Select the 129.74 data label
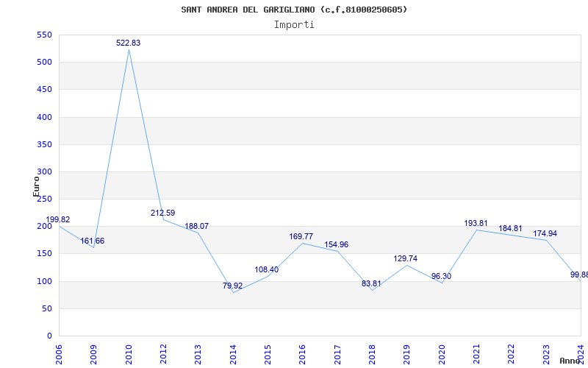This screenshot has height=368, width=588. (x=406, y=259)
